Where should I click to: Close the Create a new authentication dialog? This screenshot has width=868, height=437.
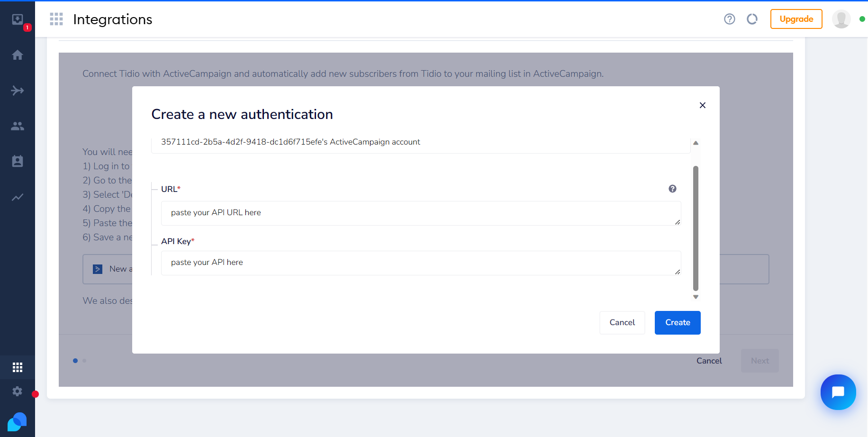(x=703, y=105)
